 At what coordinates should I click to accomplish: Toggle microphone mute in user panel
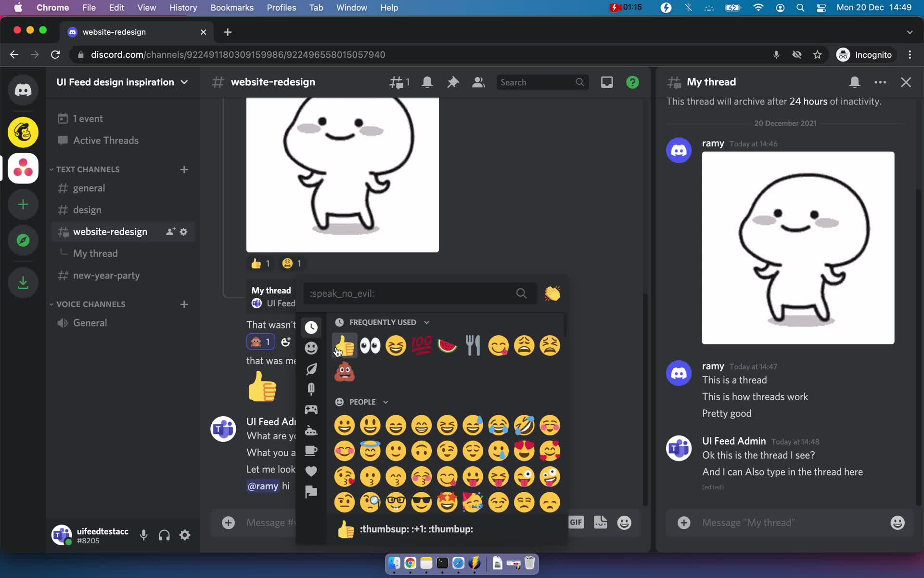tap(143, 535)
